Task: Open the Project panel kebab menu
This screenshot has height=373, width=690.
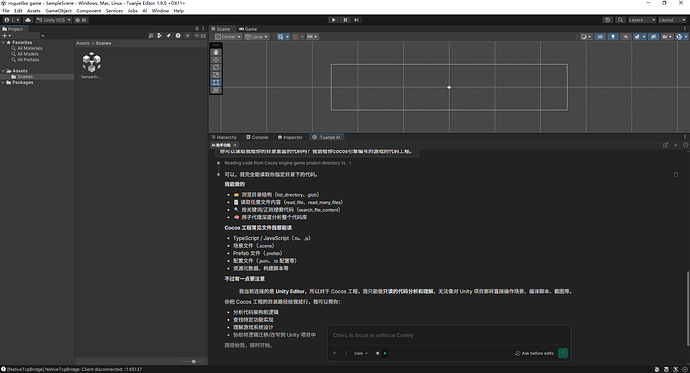Action: (x=203, y=29)
